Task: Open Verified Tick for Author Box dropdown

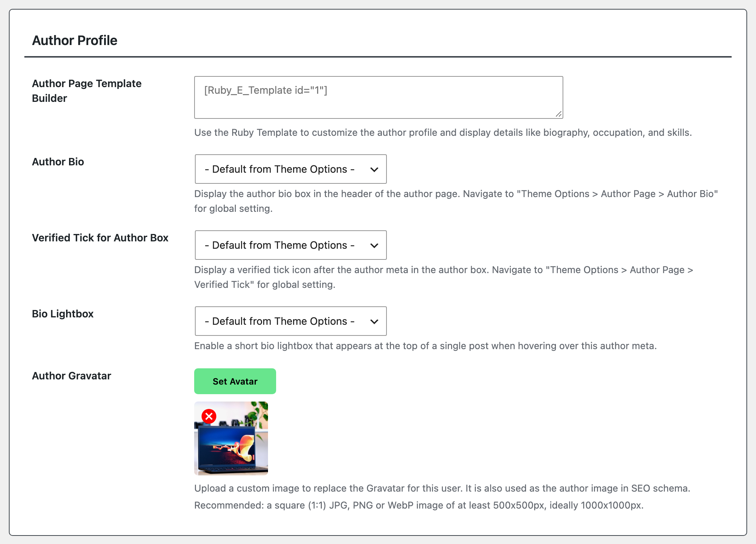Action: point(291,245)
